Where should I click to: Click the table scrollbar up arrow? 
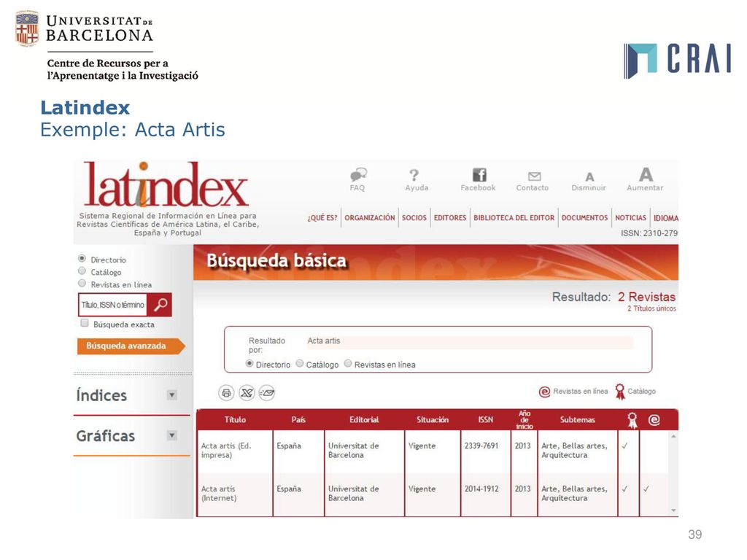tap(673, 436)
